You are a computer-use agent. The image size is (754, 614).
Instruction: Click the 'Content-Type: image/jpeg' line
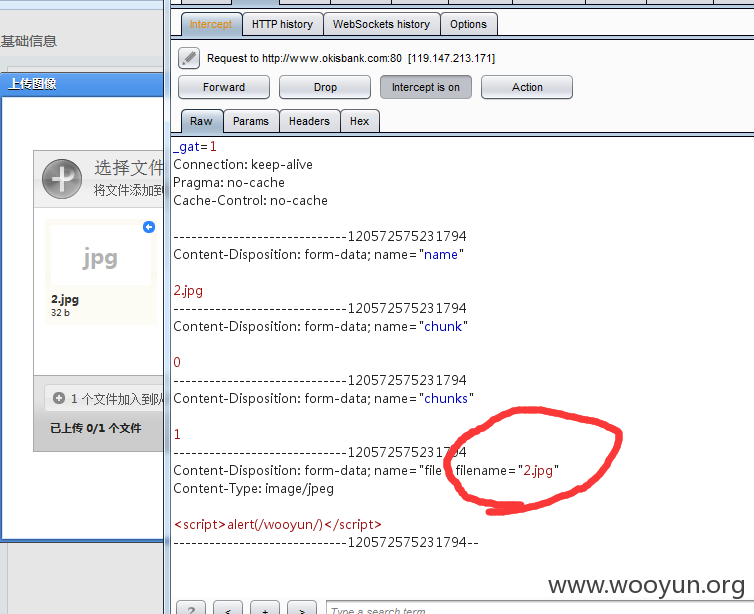coord(253,489)
